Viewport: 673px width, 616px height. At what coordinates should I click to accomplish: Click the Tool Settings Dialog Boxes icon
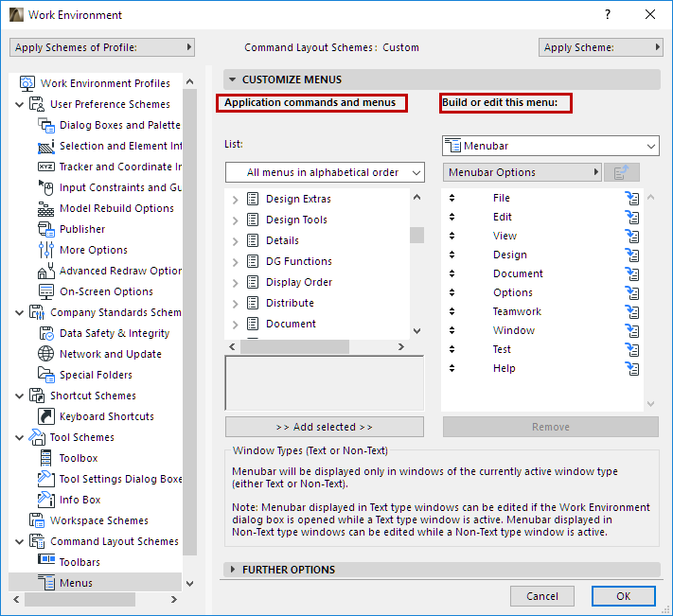(46, 479)
